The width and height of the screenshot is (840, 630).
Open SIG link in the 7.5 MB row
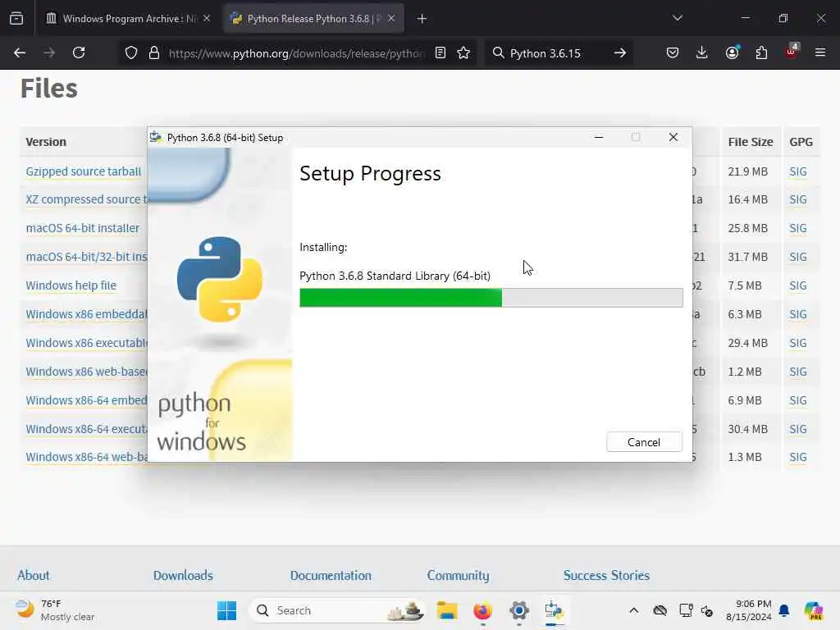[797, 285]
